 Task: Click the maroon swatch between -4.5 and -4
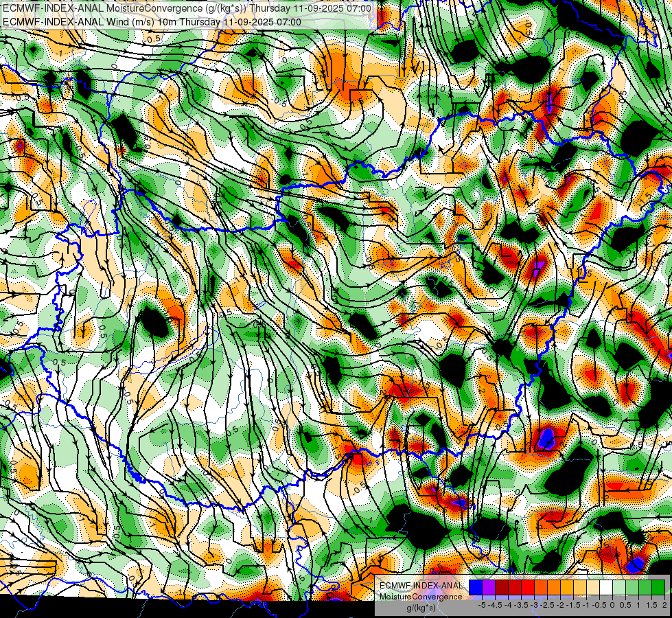click(502, 588)
